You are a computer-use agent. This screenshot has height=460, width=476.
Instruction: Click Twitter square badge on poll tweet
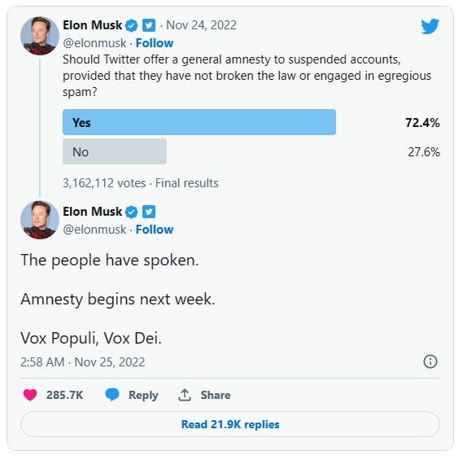[149, 25]
